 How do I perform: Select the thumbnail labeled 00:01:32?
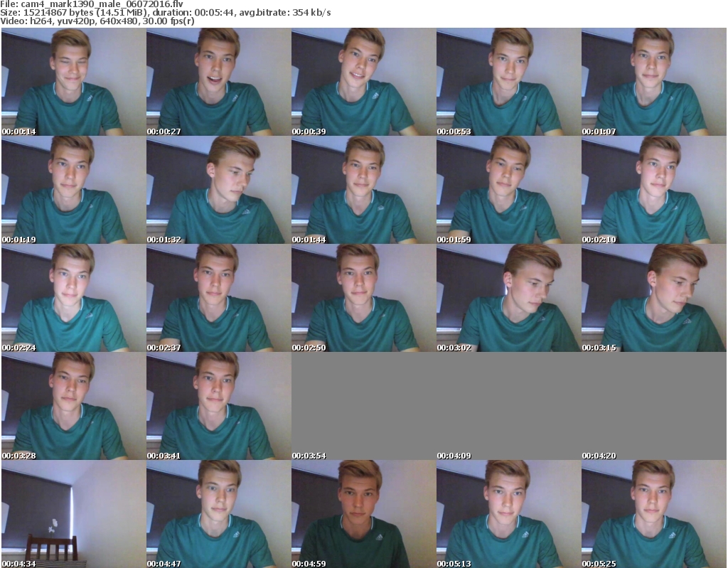[218, 190]
